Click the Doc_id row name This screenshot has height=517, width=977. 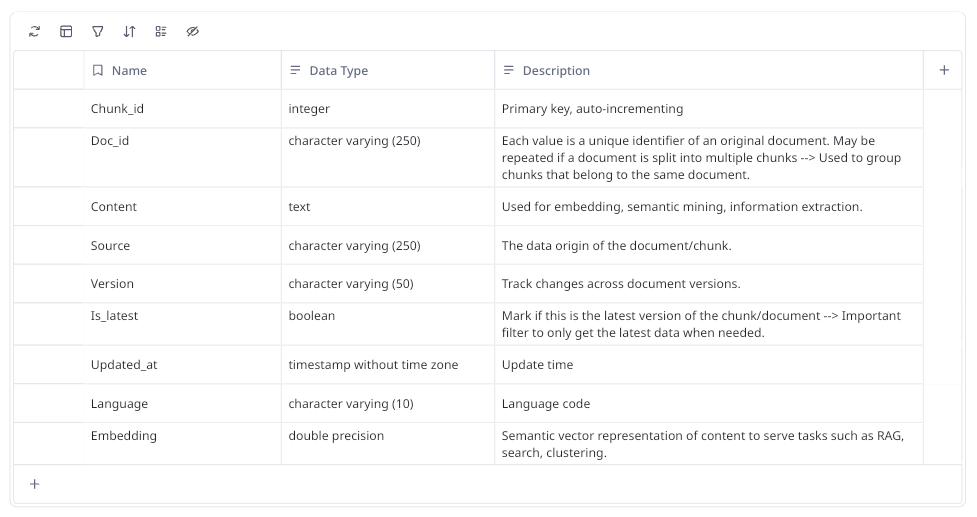110,141
